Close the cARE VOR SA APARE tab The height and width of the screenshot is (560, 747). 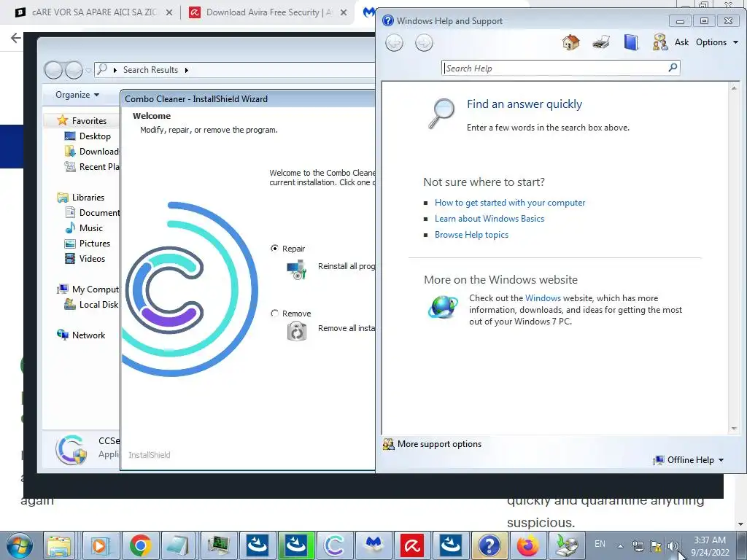pyautogui.click(x=169, y=12)
